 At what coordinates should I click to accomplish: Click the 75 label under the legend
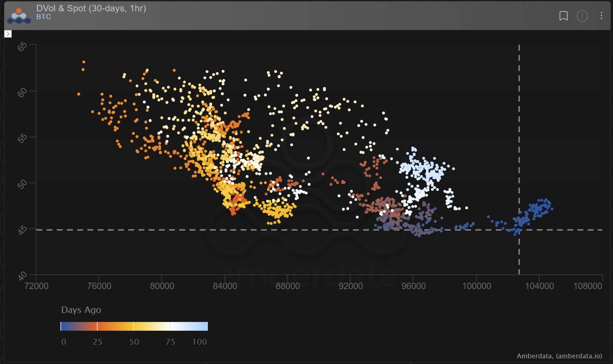[x=170, y=342]
